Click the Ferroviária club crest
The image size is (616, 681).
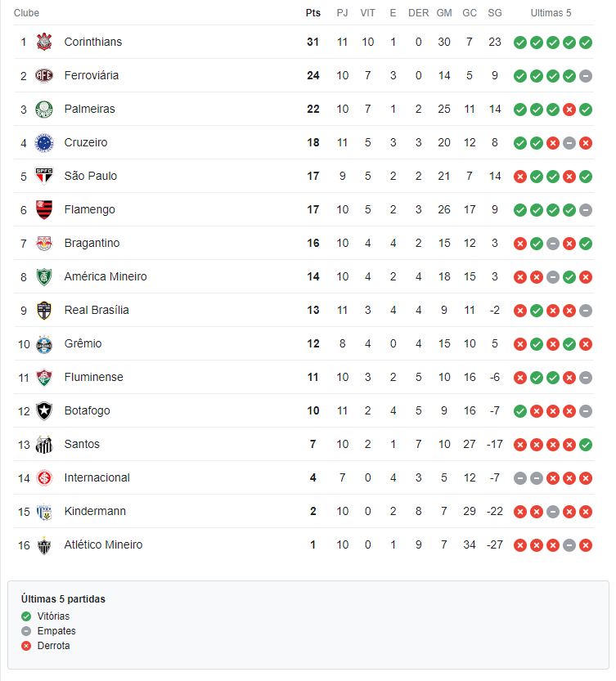point(44,75)
